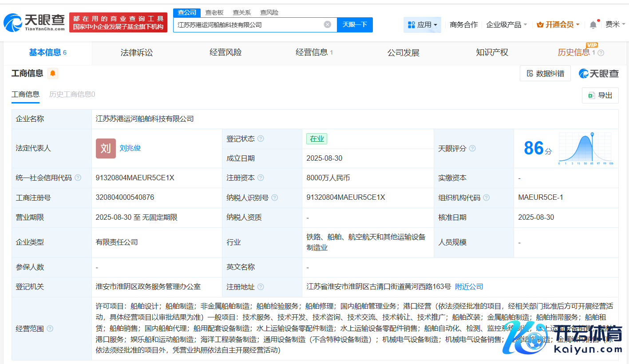
Task: Click the orange alert bell beside 工商信息
Action: [x=53, y=73]
